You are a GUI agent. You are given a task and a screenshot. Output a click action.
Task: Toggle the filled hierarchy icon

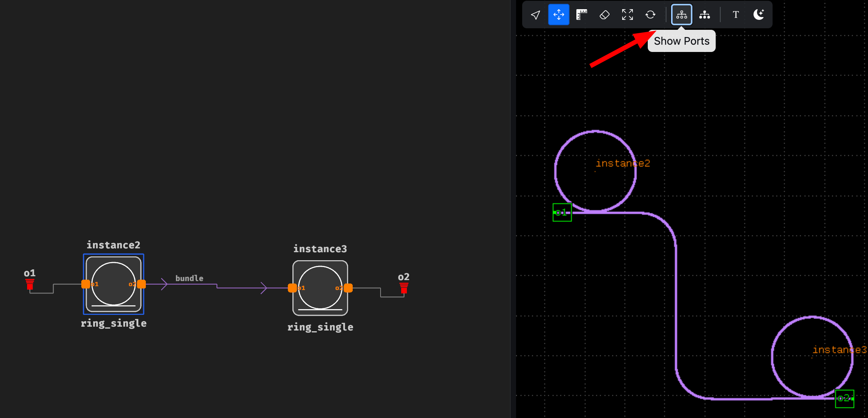coord(704,15)
